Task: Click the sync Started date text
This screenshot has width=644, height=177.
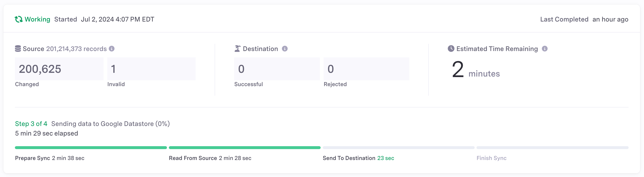Action: pos(117,19)
